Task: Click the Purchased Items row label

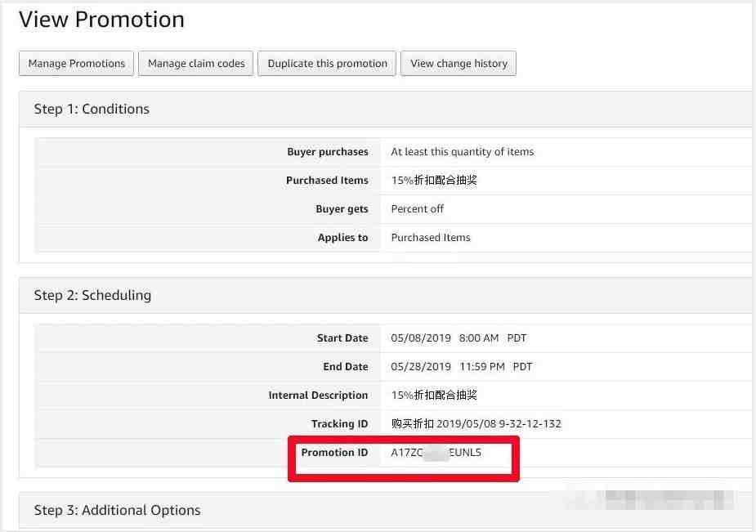Action: [327, 181]
